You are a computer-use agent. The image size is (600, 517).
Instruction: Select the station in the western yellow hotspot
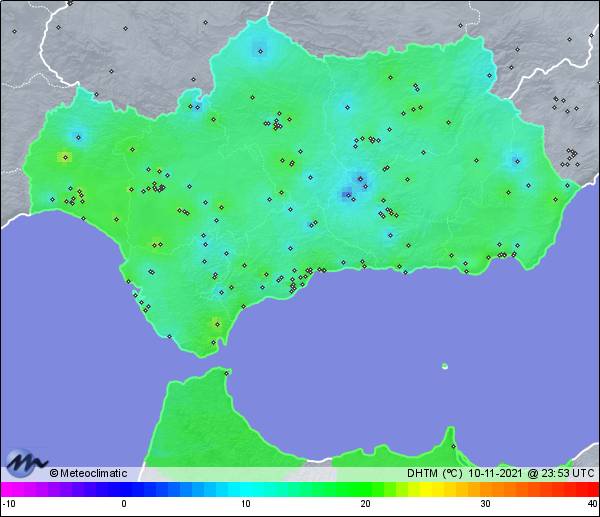click(x=65, y=157)
